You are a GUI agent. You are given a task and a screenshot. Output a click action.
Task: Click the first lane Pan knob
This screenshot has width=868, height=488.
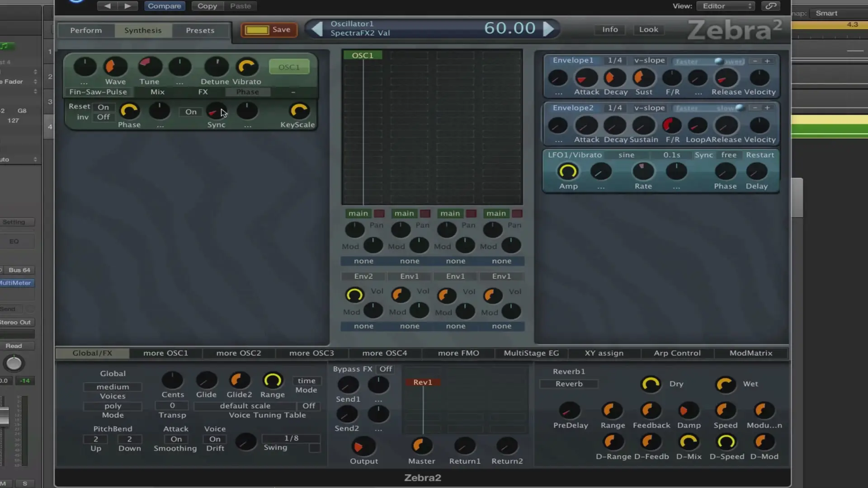pos(355,230)
